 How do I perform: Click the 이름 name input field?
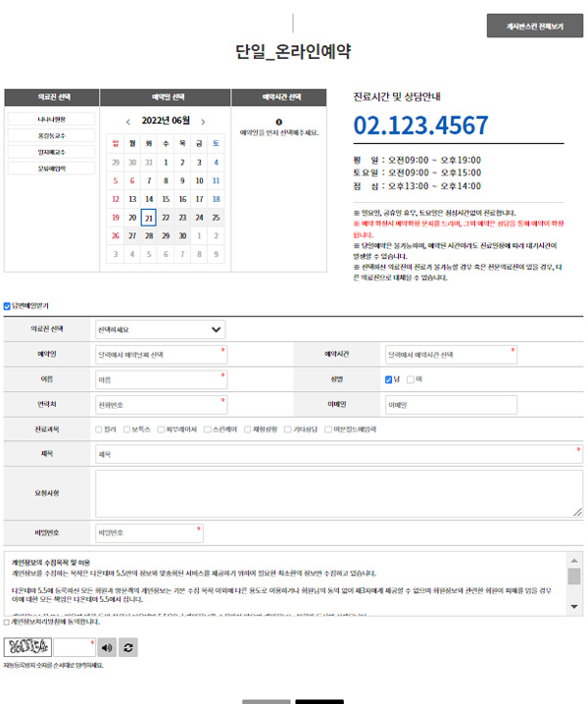click(160, 379)
